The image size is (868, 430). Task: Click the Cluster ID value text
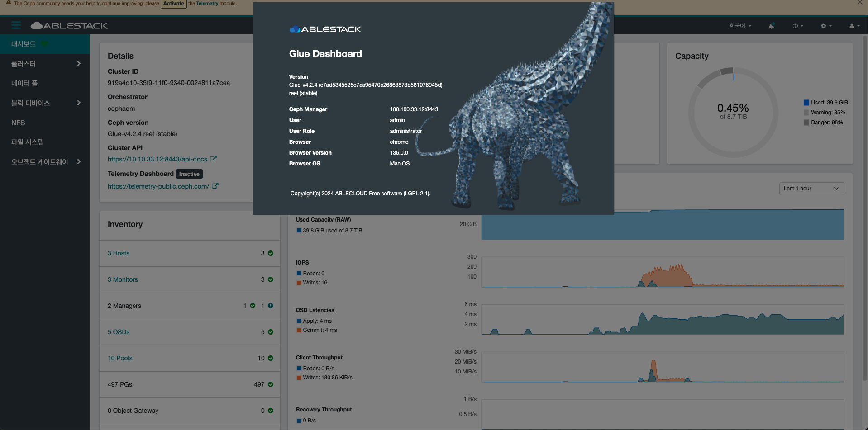click(169, 83)
